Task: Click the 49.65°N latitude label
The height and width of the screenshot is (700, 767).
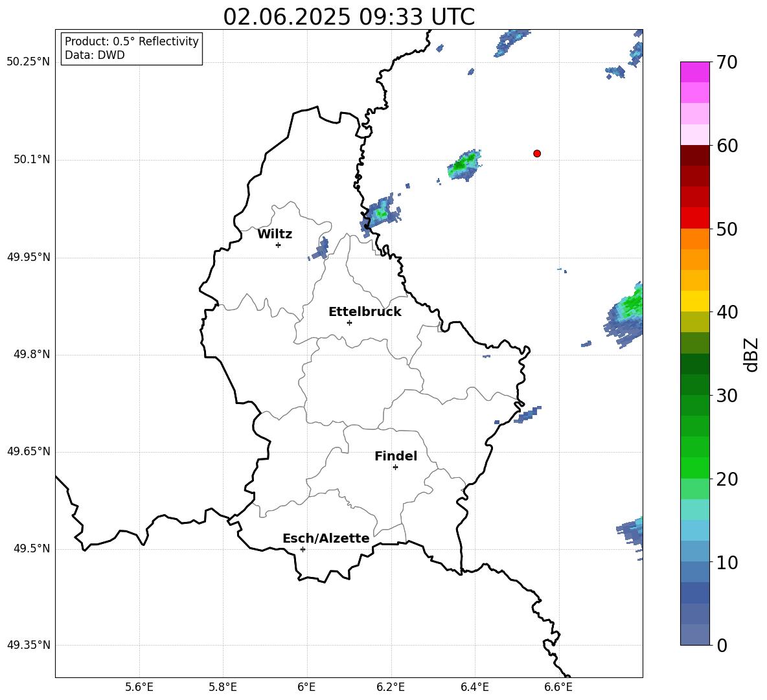Action: point(29,451)
